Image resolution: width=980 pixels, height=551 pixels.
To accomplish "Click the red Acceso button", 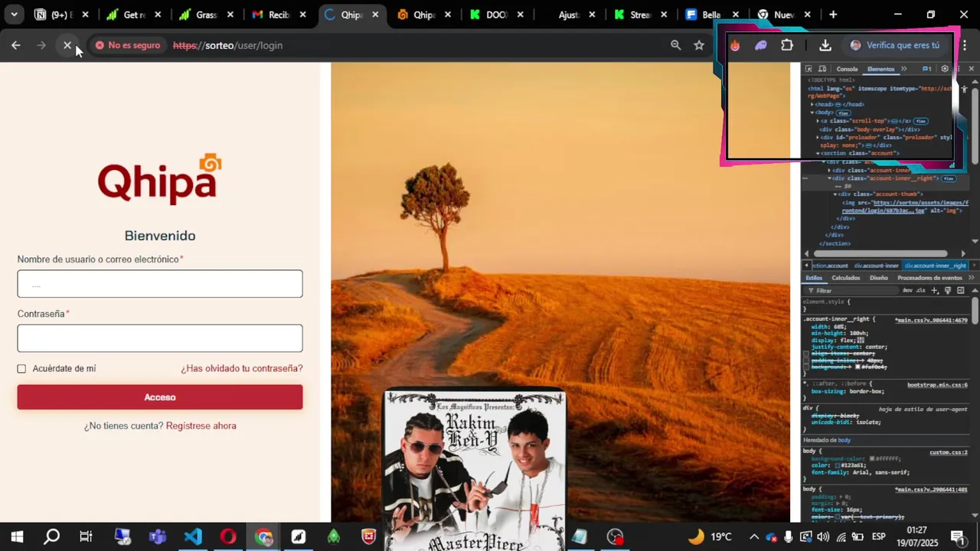I will pyautogui.click(x=160, y=397).
